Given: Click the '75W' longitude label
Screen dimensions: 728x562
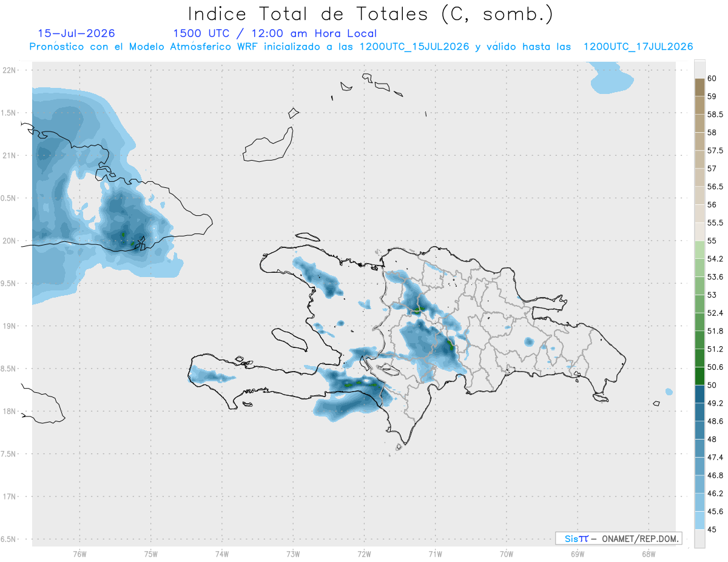Looking at the screenshot, I should pos(151,554).
